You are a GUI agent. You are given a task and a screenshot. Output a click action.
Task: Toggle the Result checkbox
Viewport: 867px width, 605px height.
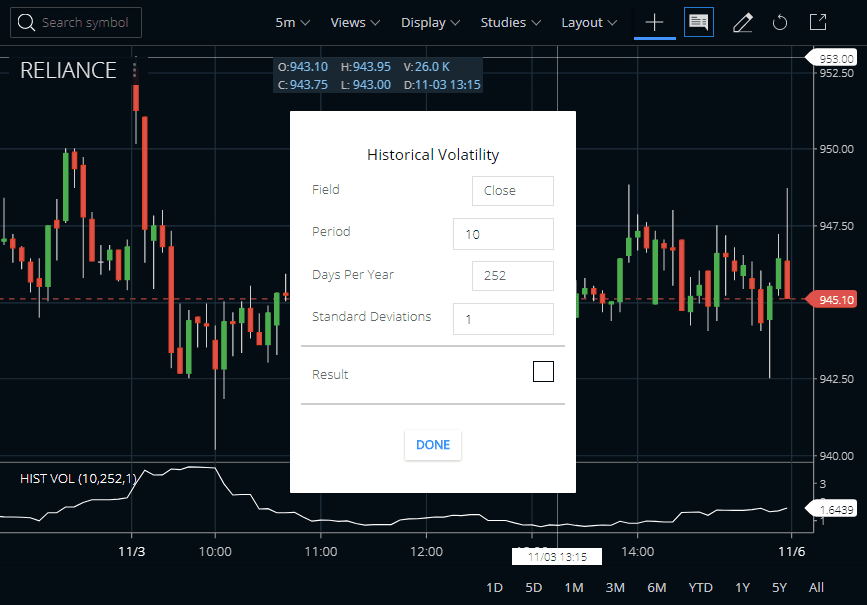(x=543, y=371)
